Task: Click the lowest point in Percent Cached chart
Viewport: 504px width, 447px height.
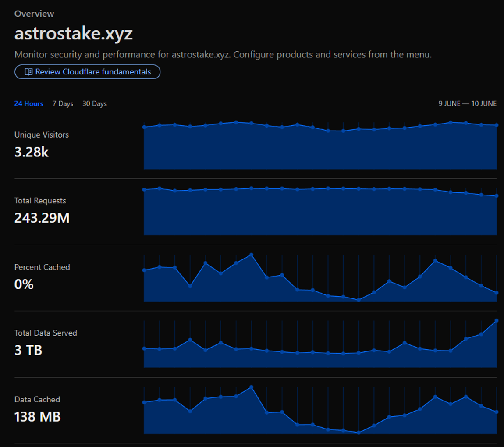Action: tap(358, 300)
